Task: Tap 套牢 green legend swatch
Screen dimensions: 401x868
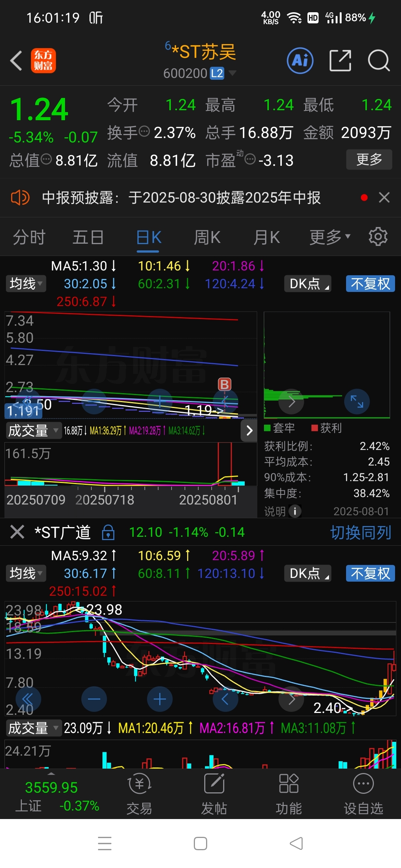Action: (267, 428)
